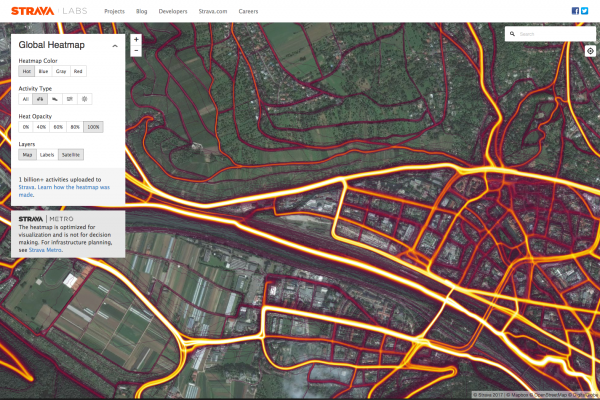Image resolution: width=600 pixels, height=400 pixels.
Task: Set heatmap color to Gray
Action: 61,71
